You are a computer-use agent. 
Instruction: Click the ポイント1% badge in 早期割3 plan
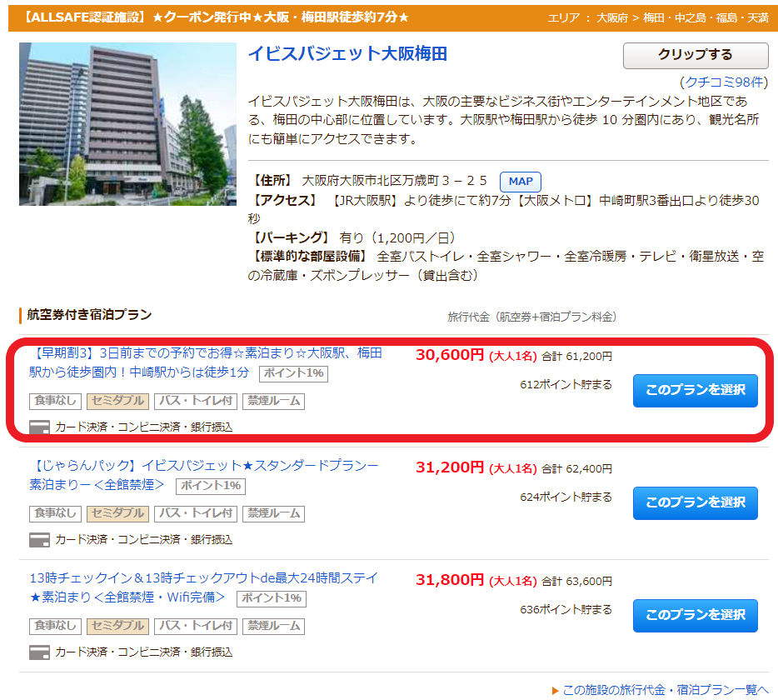click(293, 372)
